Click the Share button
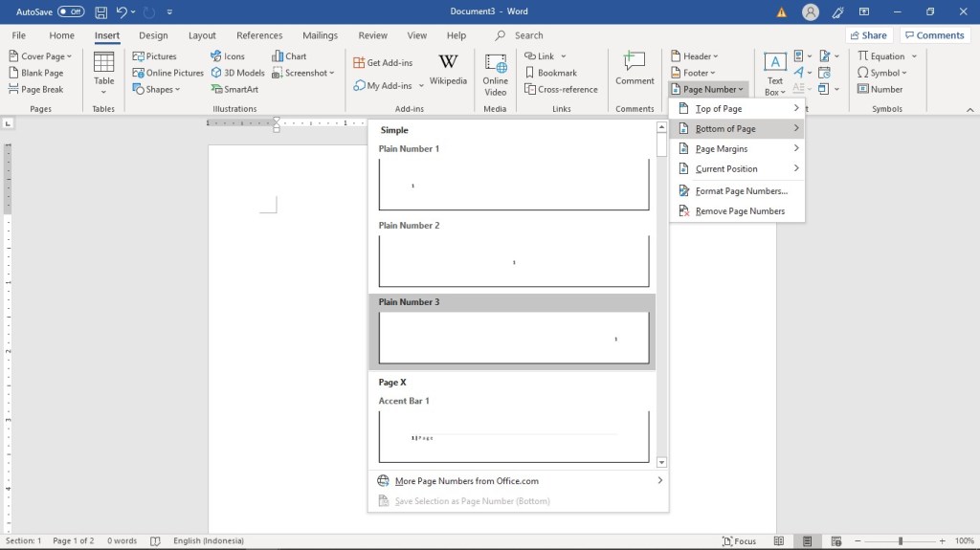This screenshot has width=980, height=550. click(x=867, y=35)
